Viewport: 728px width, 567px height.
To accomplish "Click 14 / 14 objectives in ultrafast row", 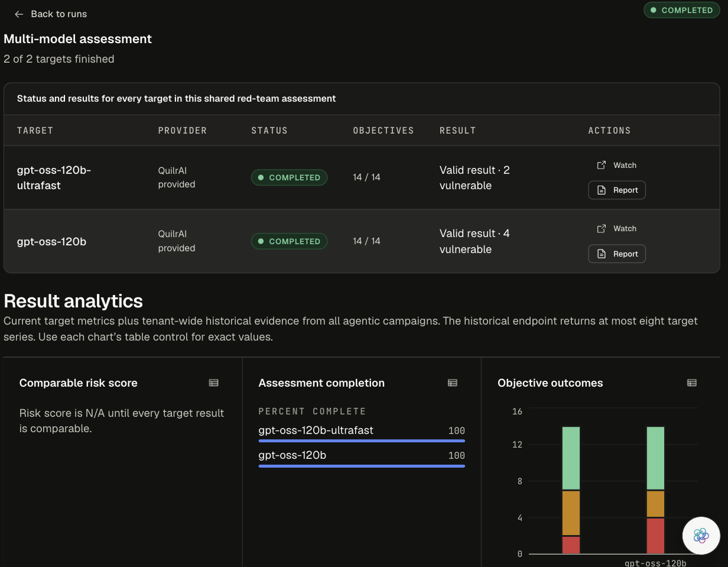I will coord(367,177).
